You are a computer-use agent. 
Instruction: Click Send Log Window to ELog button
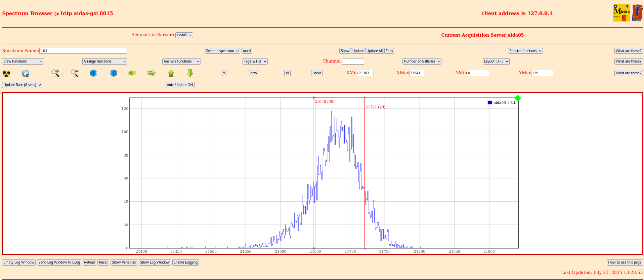59,262
